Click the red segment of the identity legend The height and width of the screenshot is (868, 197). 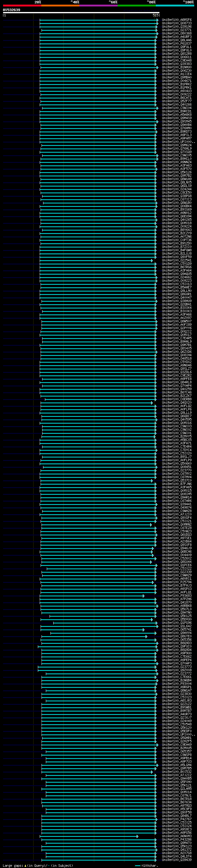tap(22, 6)
